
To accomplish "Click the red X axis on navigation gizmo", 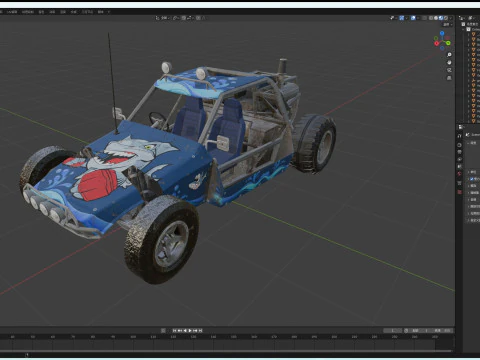I will 436,43.
